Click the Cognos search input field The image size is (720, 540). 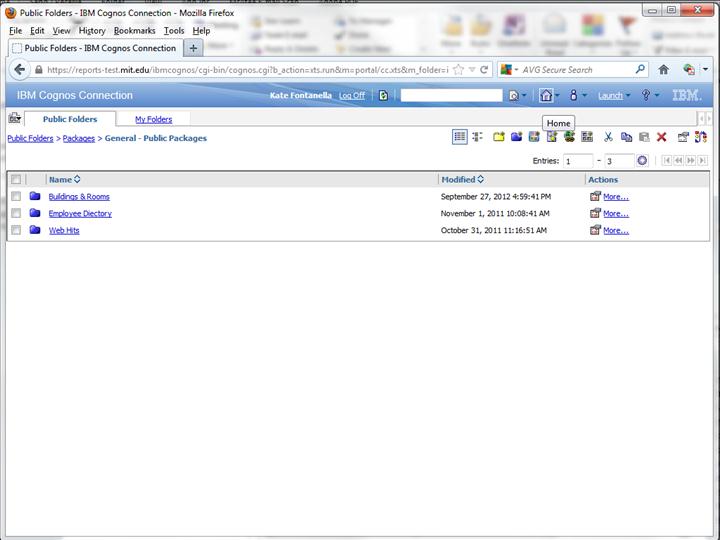pyautogui.click(x=451, y=96)
